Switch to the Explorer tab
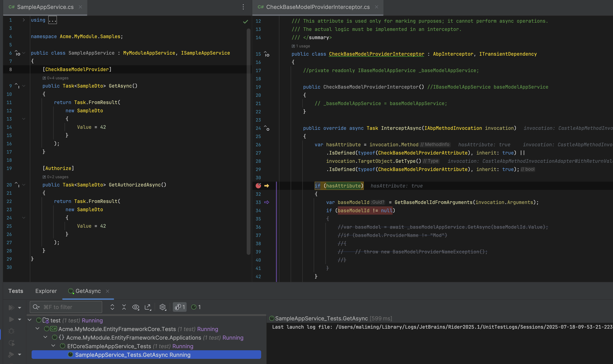 point(46,291)
